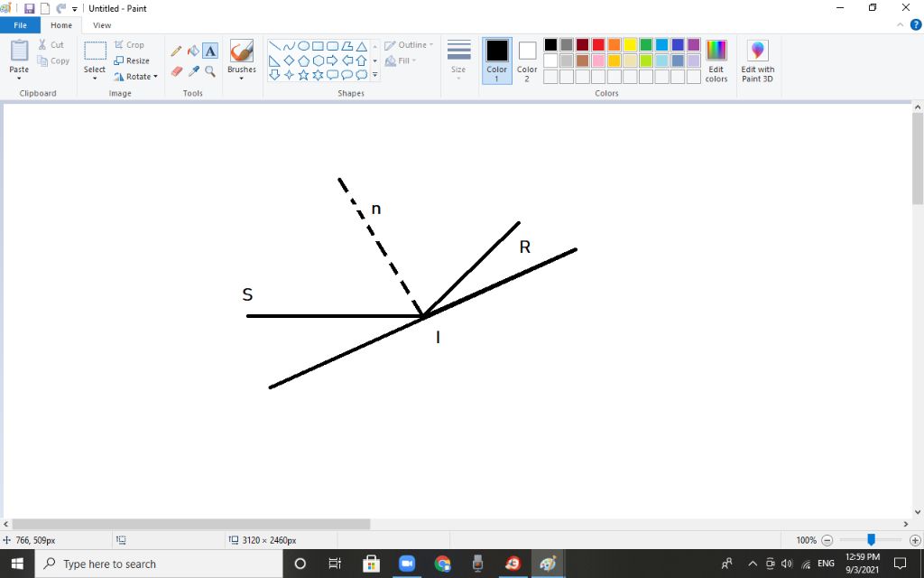This screenshot has width=924, height=578.
Task: Open the Brushes dropdown arrow
Action: click(x=242, y=79)
